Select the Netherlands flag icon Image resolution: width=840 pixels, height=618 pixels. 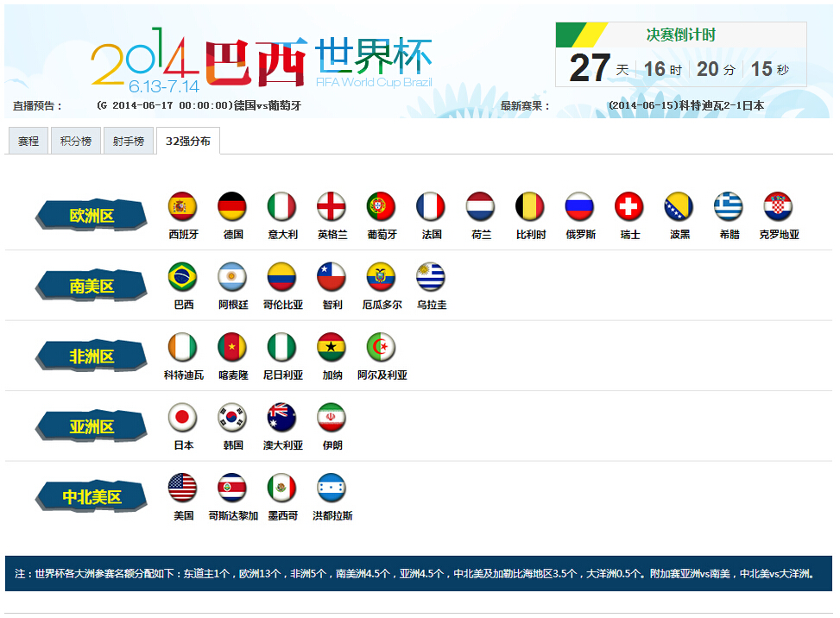pos(480,206)
